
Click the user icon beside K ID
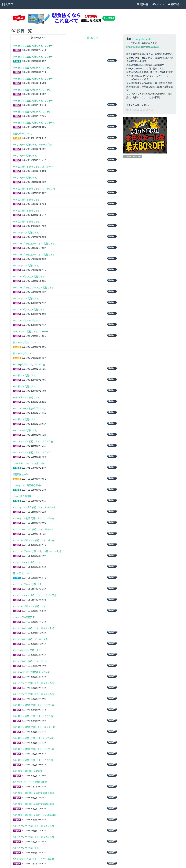point(128,39)
